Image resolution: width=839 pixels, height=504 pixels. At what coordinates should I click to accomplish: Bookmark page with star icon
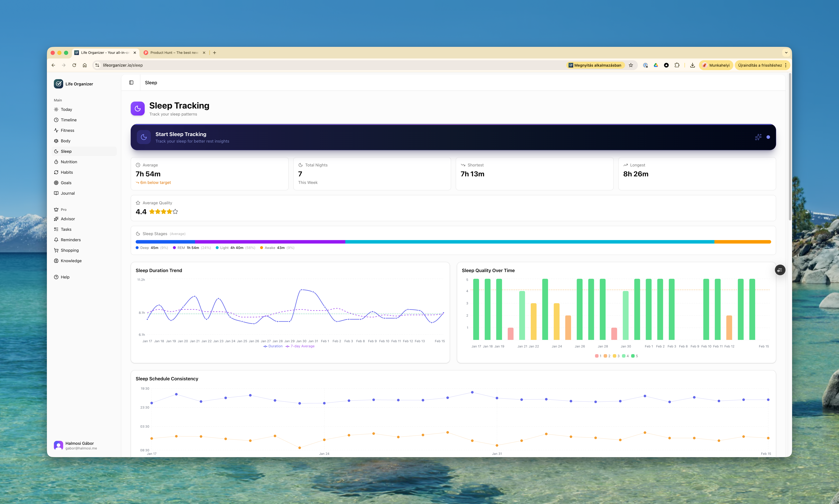[x=631, y=65]
